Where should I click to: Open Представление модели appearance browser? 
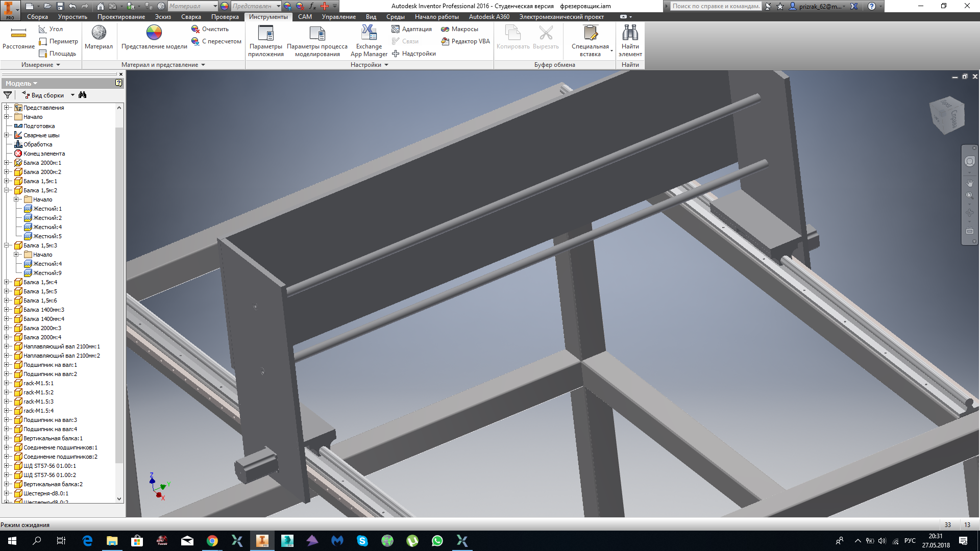pyautogui.click(x=154, y=38)
